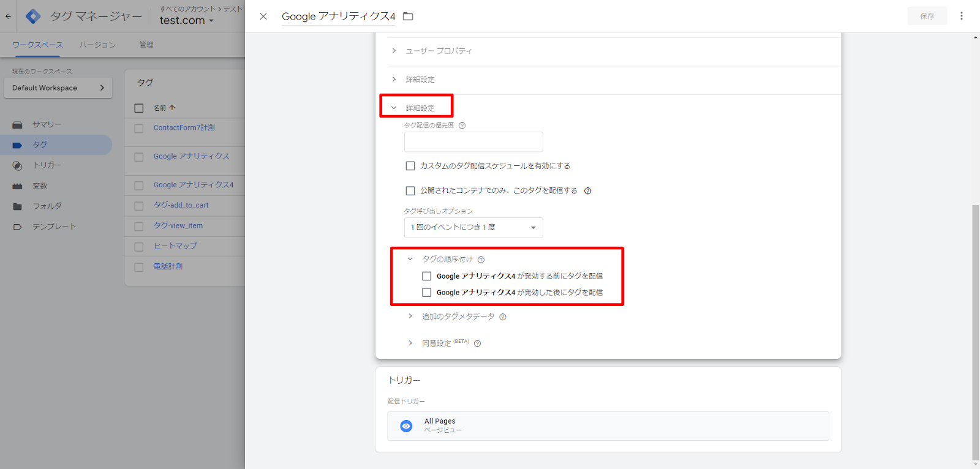This screenshot has height=469, width=980.
Task: Close the tag editor with X icon
Action: [263, 17]
